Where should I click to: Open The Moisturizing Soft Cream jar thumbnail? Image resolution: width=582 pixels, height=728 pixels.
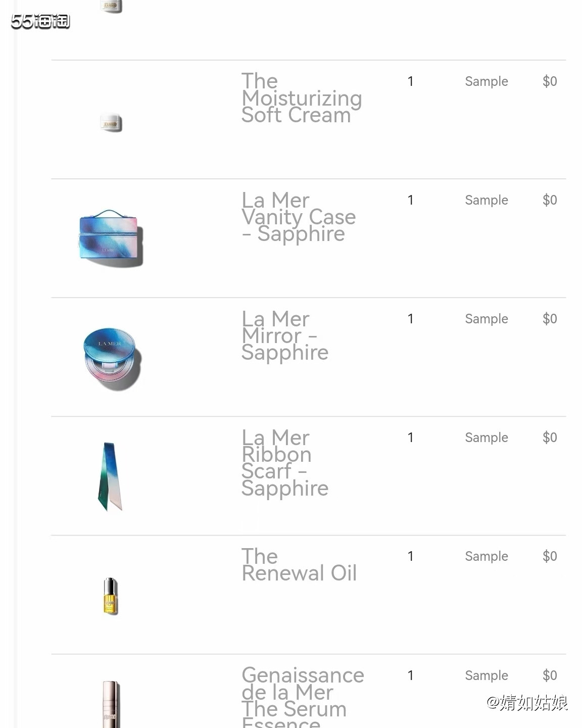coord(111,123)
